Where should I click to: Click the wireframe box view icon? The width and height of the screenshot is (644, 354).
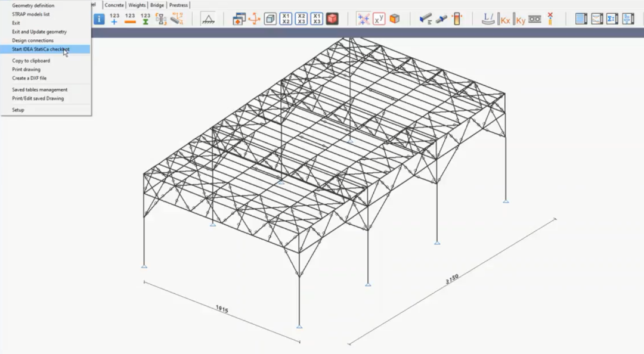[x=270, y=19]
